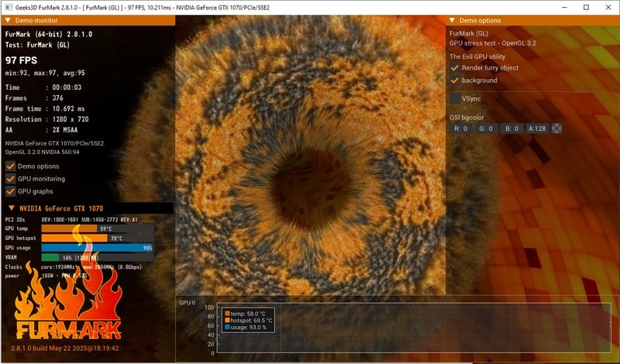Uncheck the Demo options checkbox
Viewport: 620px width, 364px height.
pos(11,167)
